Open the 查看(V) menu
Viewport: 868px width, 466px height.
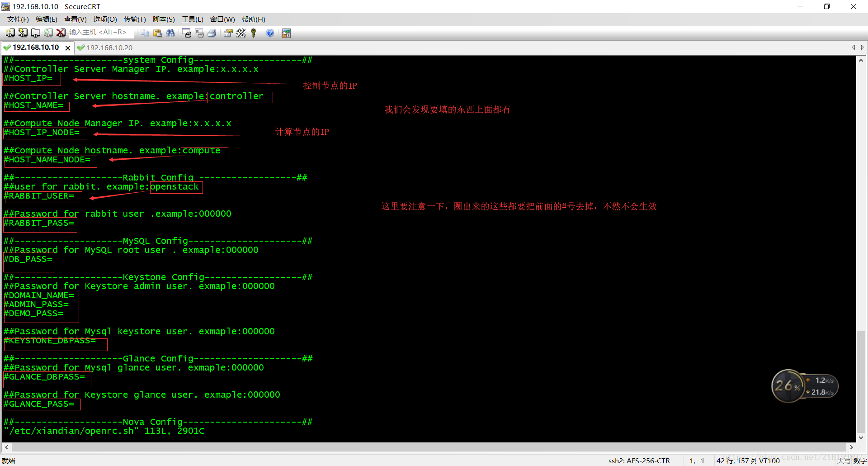coord(75,19)
